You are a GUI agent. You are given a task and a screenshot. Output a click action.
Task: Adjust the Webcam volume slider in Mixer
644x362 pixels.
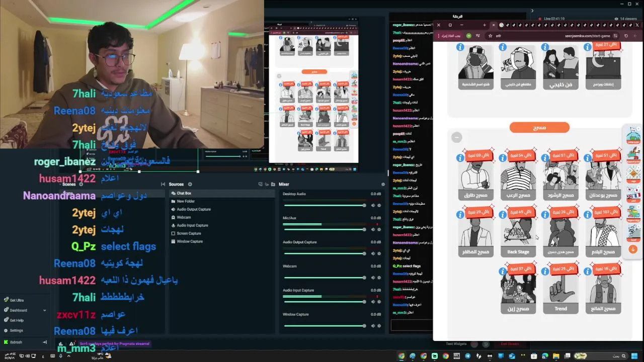(325, 278)
